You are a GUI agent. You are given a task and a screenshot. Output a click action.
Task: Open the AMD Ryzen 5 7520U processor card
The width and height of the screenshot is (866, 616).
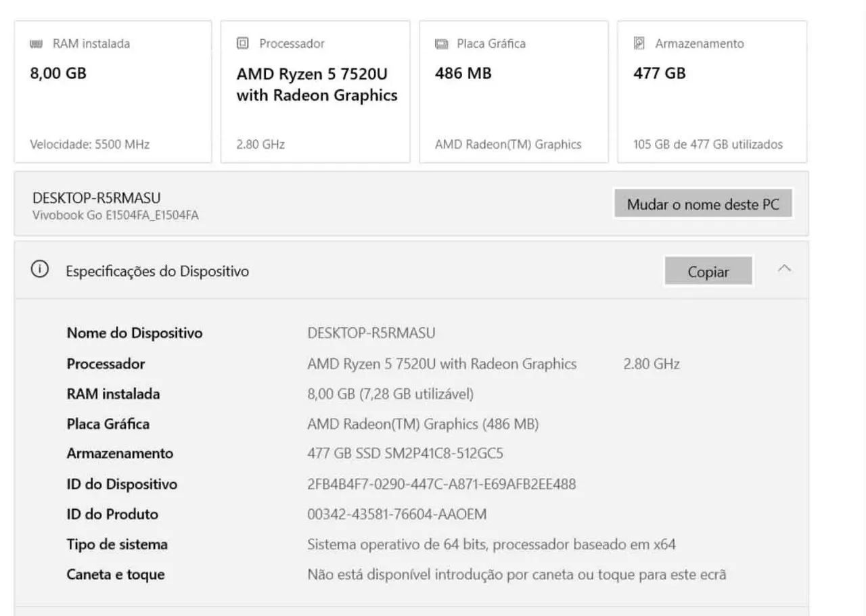pos(315,92)
